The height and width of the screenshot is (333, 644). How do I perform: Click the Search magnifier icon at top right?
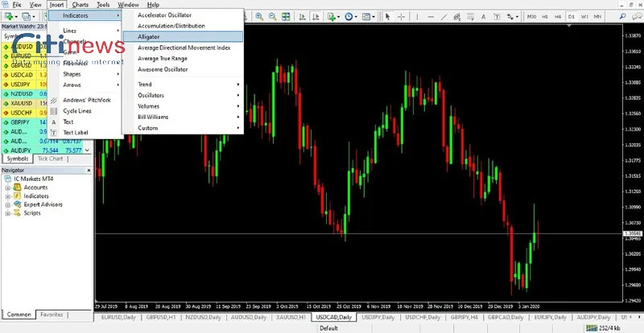(x=622, y=16)
